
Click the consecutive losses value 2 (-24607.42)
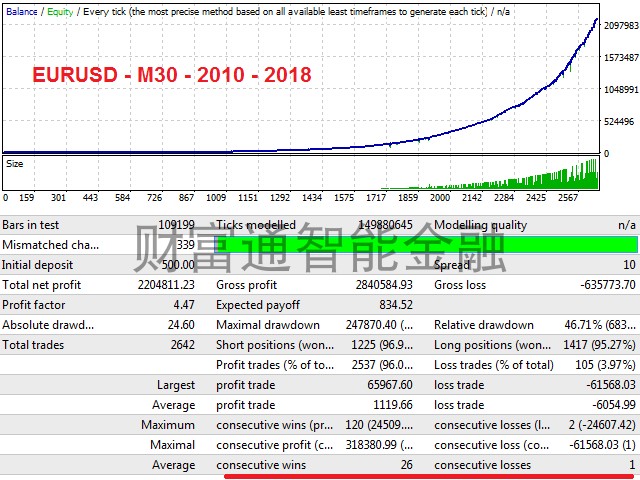click(602, 425)
